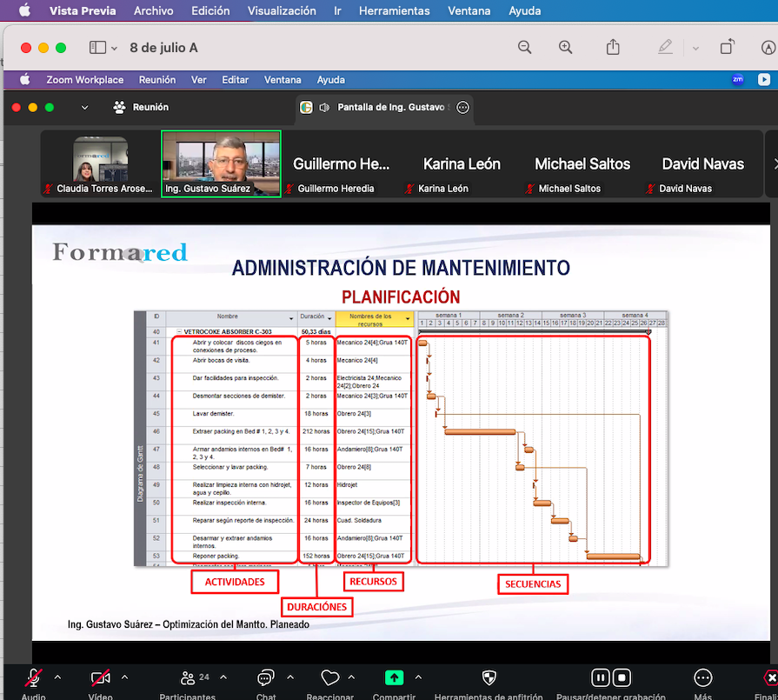Image resolution: width=778 pixels, height=700 pixels.
Task: Pause the recording with the pause button
Action: (601, 677)
